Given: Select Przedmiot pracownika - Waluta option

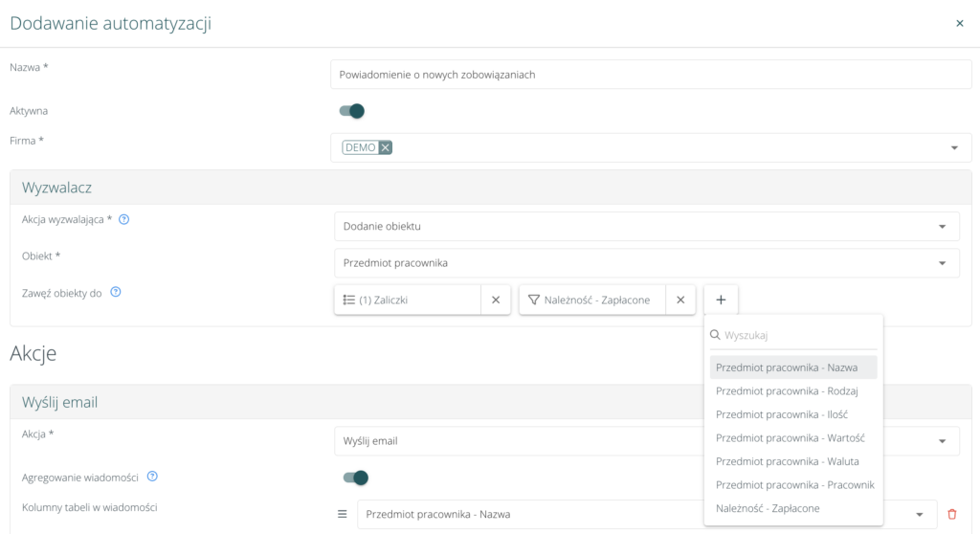Looking at the screenshot, I should pos(787,461).
